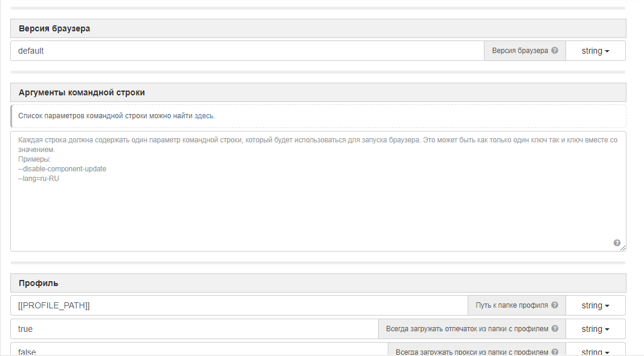The image size is (644, 356).
Task: Expand string dropdown for profile folder path
Action: 595,305
